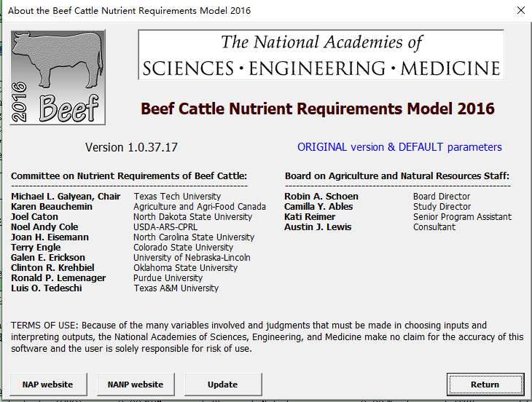Open the NAP website button
This screenshot has width=532, height=402.
(x=48, y=385)
